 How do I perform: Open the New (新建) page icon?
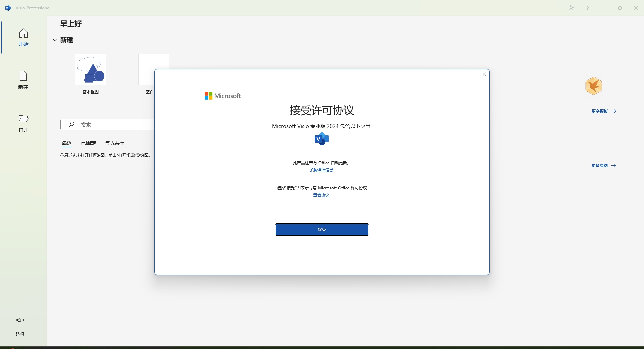coord(23,76)
